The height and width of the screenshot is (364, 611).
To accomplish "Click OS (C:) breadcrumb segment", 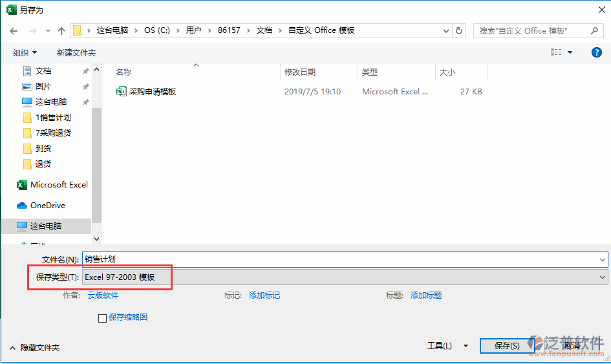I will (x=157, y=30).
